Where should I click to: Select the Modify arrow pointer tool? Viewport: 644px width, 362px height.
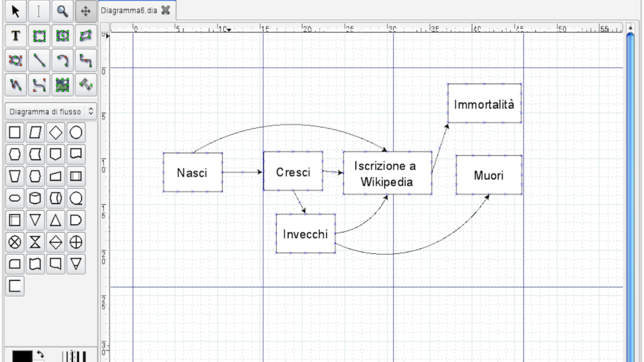[16, 11]
